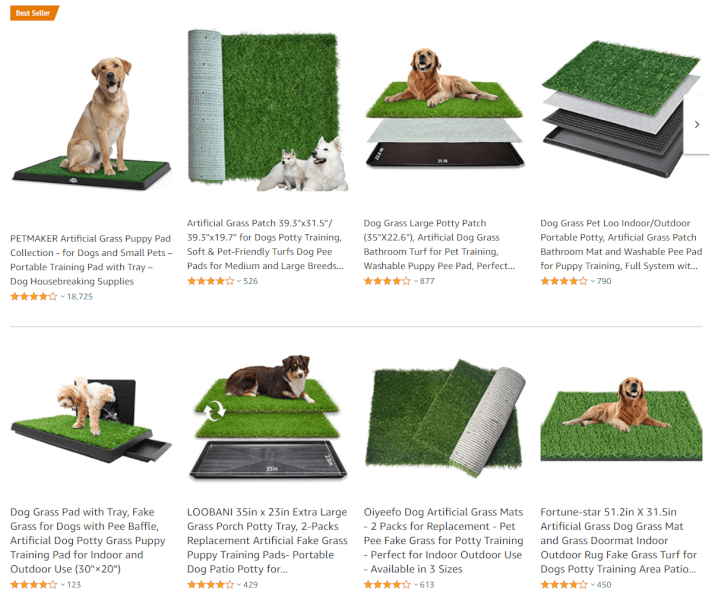This screenshot has width=718, height=600.
Task: Open the LOOBANI tray with shepherd dog image
Action: 268,417
